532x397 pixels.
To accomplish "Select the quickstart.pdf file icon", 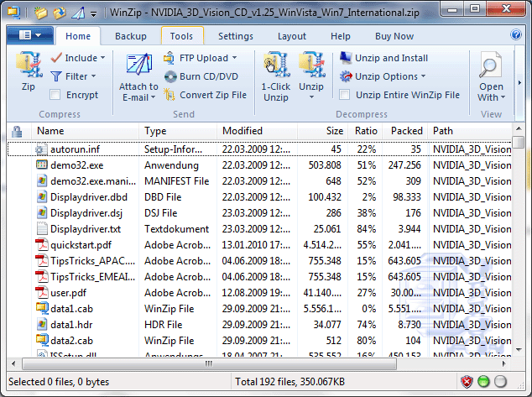I will 42,244.
